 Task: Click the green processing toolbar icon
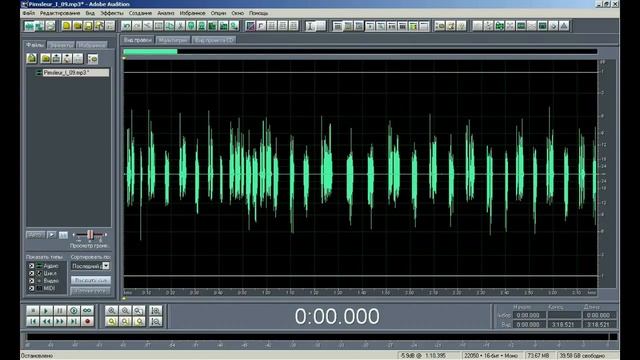click(499, 27)
